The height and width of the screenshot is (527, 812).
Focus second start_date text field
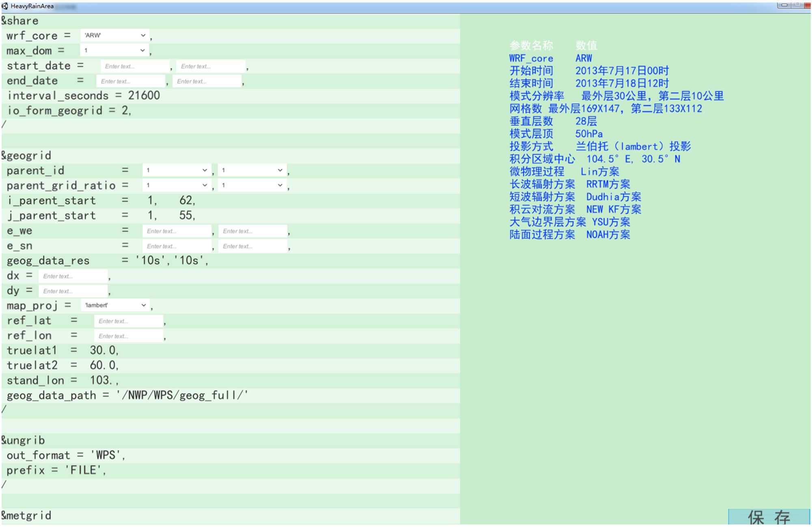(211, 66)
